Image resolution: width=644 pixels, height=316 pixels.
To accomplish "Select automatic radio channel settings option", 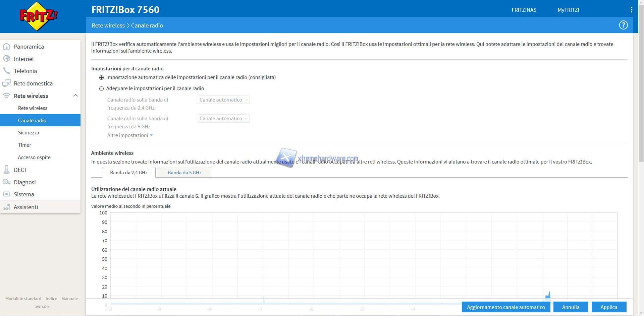I will 101,77.
